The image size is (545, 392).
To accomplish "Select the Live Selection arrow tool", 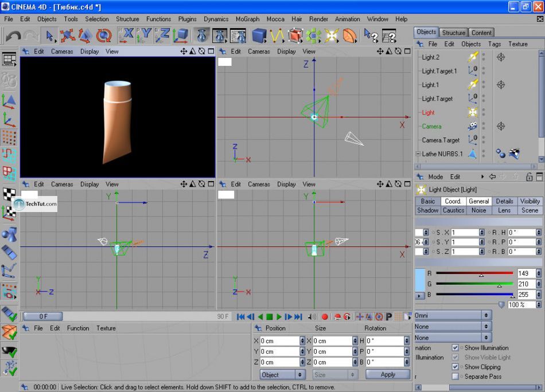I will tap(49, 36).
